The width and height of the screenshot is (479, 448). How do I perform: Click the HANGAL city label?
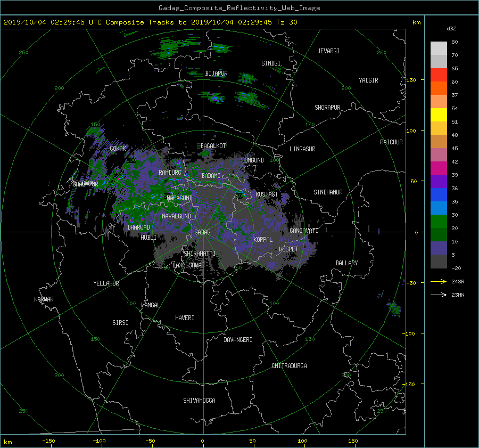point(150,305)
